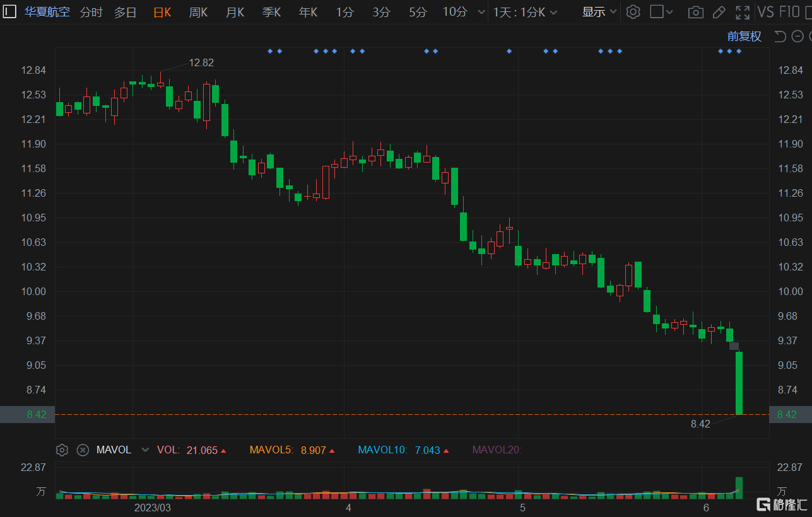Click the 8.42 low annotation near last candle
Image resolution: width=812 pixels, height=517 pixels.
700,424
